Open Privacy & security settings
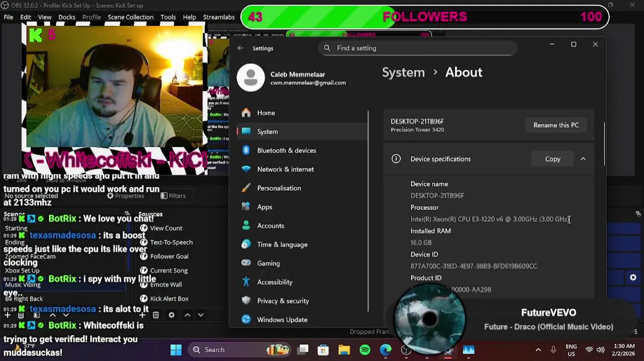 click(x=302, y=301)
